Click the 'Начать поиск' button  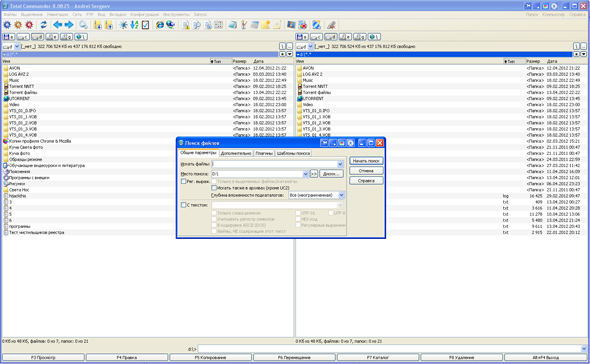[366, 161]
